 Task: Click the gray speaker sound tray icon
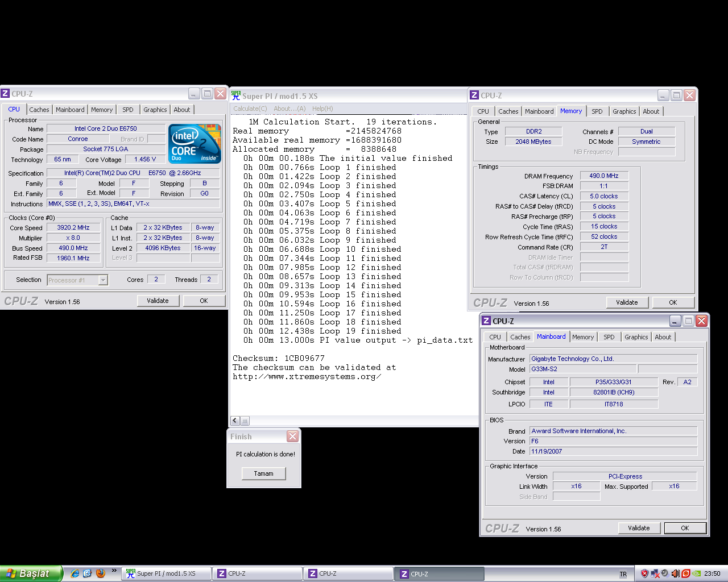[x=665, y=573]
